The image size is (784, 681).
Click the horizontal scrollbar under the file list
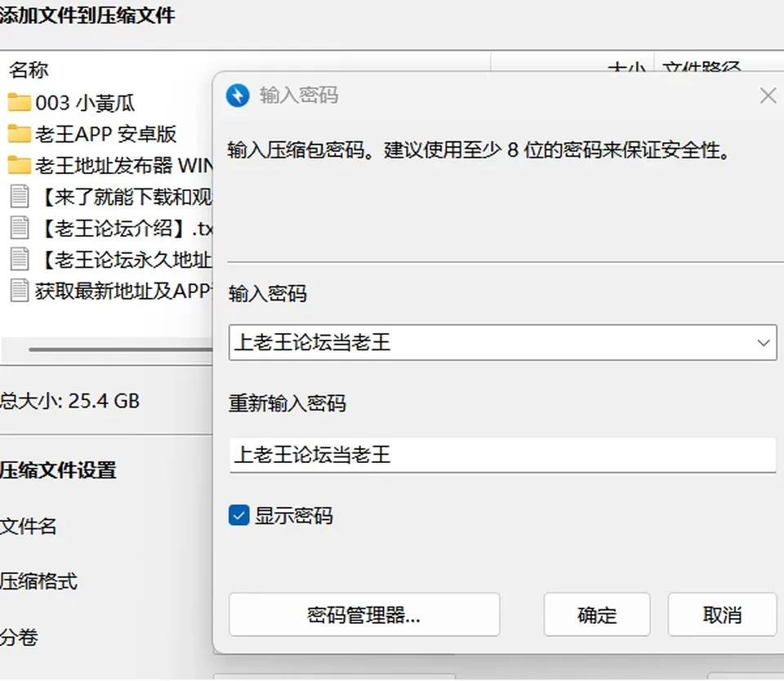point(121,349)
